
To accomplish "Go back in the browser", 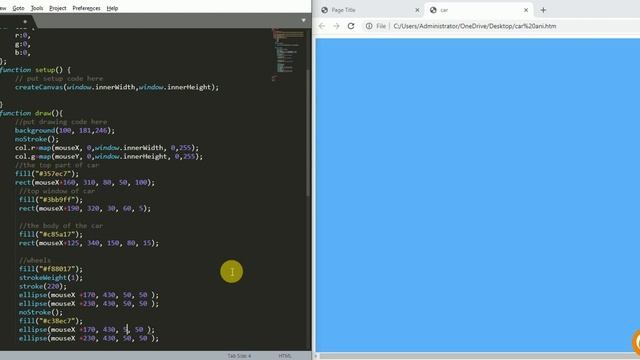I will pyautogui.click(x=322, y=26).
